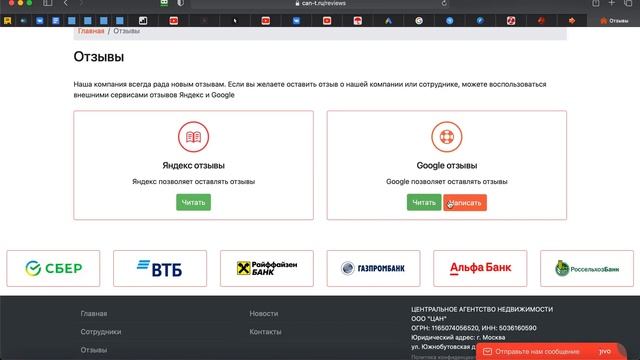Open the ВТБ bank logo

pos(160,269)
